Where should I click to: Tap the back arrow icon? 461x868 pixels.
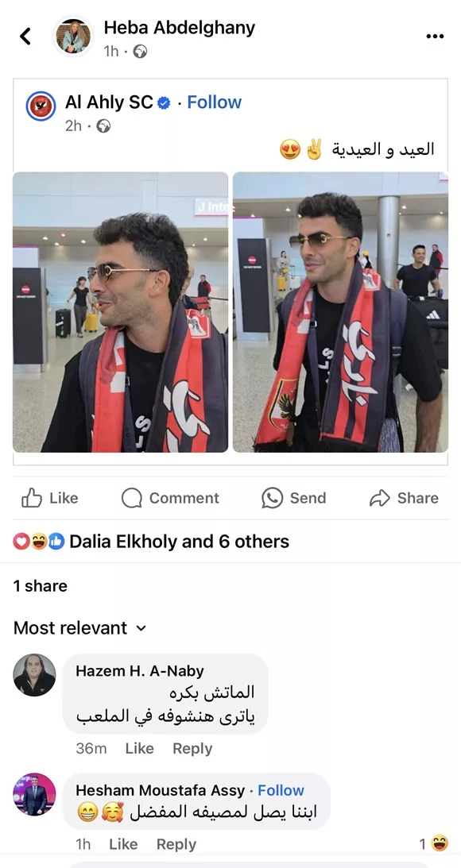25,36
